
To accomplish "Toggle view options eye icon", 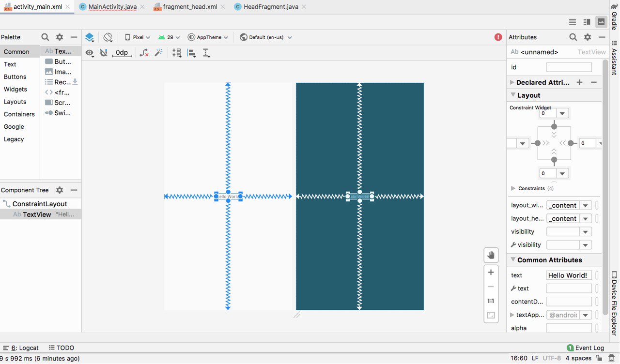I will click(90, 53).
